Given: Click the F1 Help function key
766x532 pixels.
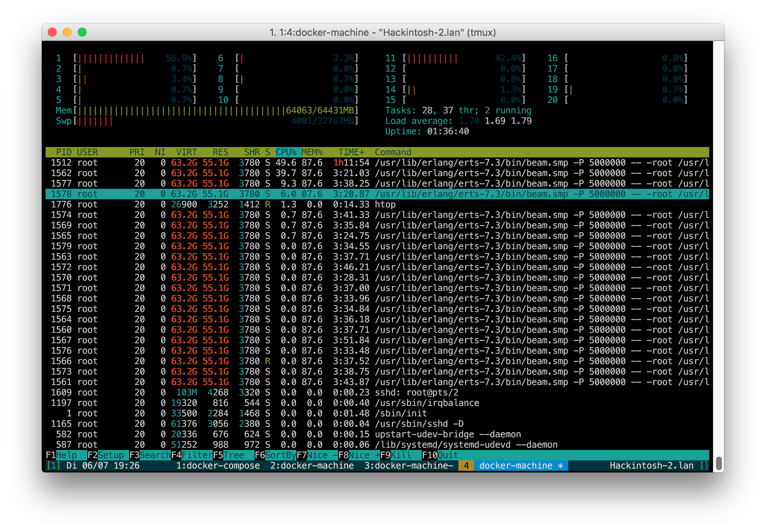Looking at the screenshot, I should [x=66, y=455].
